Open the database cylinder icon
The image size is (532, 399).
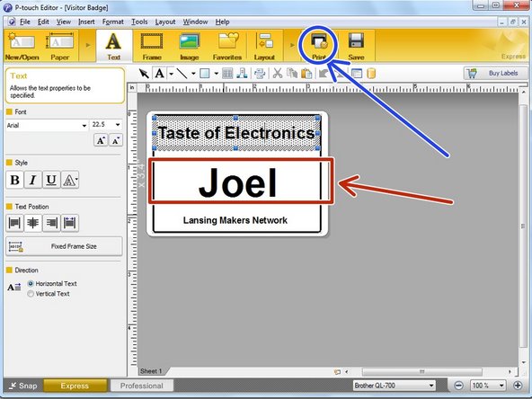coord(371,74)
